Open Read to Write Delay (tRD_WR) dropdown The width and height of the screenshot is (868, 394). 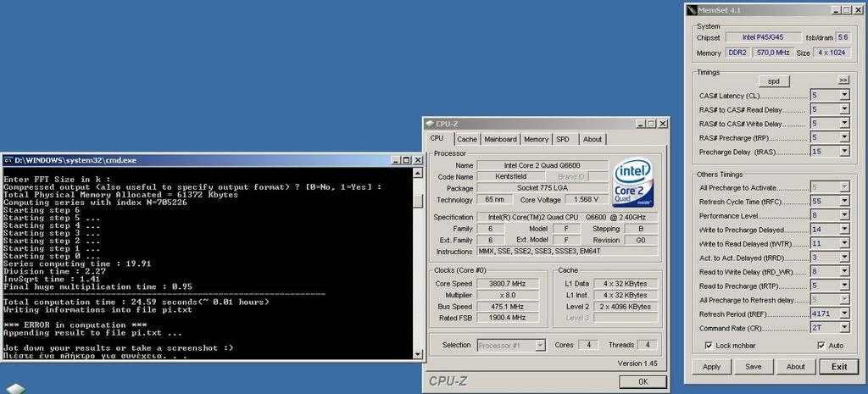point(844,272)
